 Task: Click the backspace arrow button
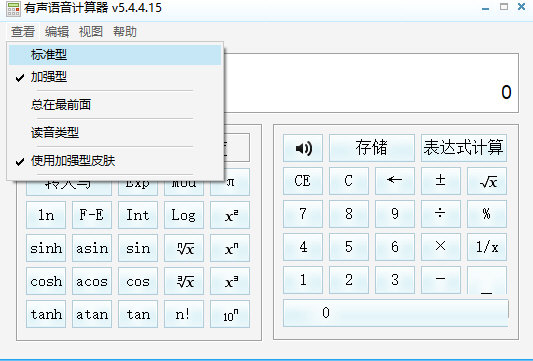(395, 180)
